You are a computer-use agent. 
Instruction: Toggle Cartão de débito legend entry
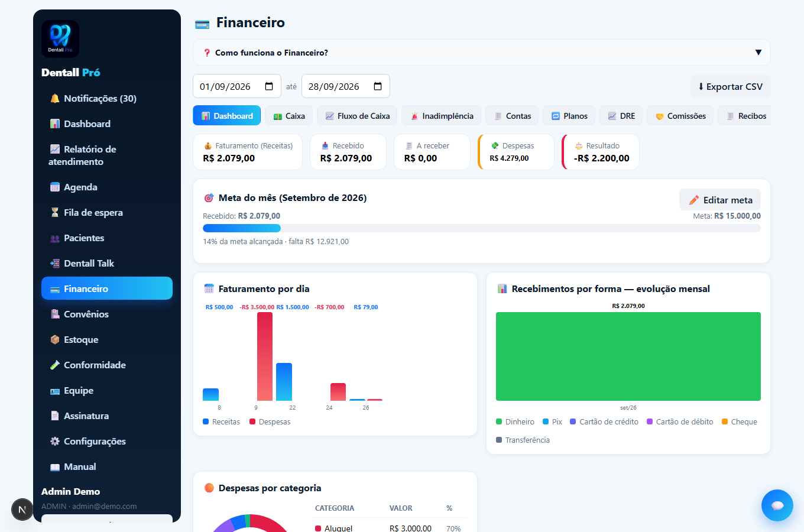680,422
